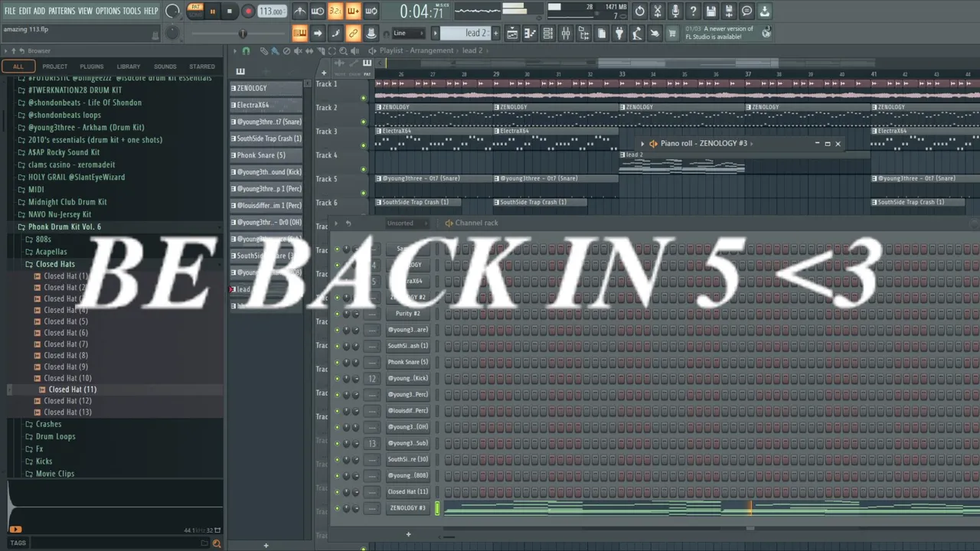Save new version icon
This screenshot has height=551, width=980.
(x=729, y=11)
